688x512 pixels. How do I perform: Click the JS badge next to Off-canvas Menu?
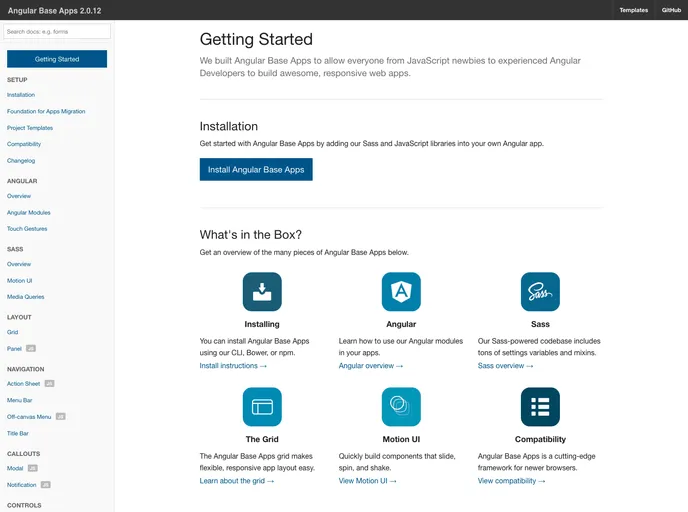61,417
